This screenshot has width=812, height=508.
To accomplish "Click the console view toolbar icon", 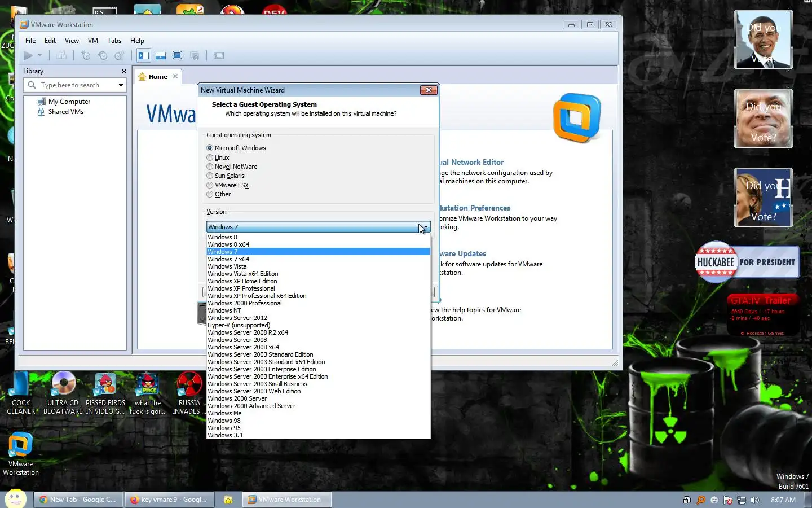I will [219, 55].
